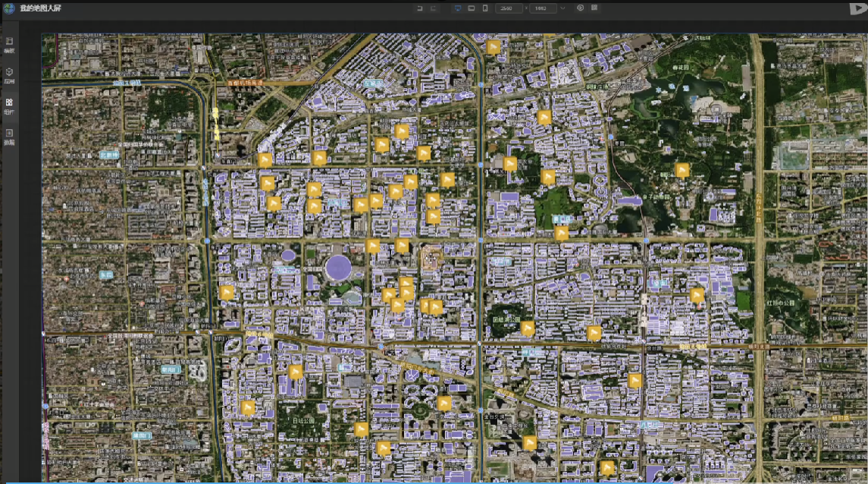Image resolution: width=868 pixels, height=484 pixels.
Task: Click the grid layout icon in toolbar
Action: pos(594,8)
